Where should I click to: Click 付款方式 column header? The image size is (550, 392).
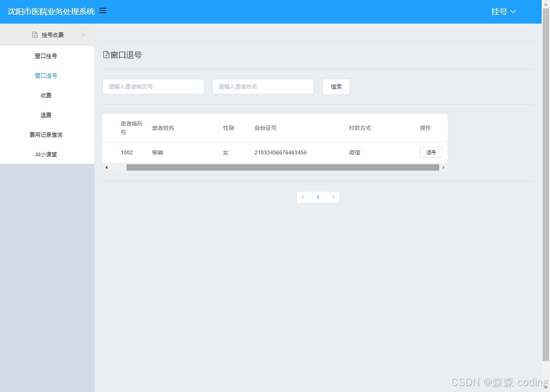360,128
